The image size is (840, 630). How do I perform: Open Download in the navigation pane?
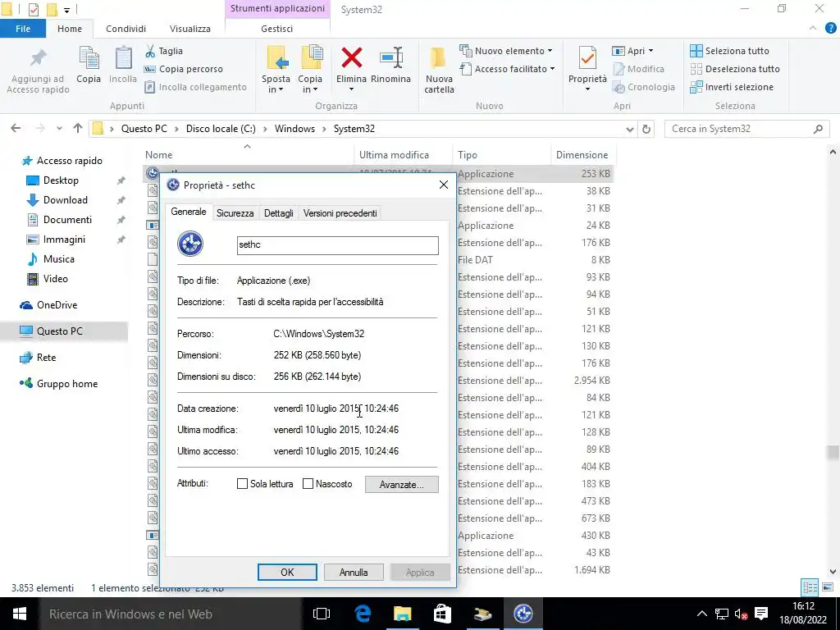65,200
